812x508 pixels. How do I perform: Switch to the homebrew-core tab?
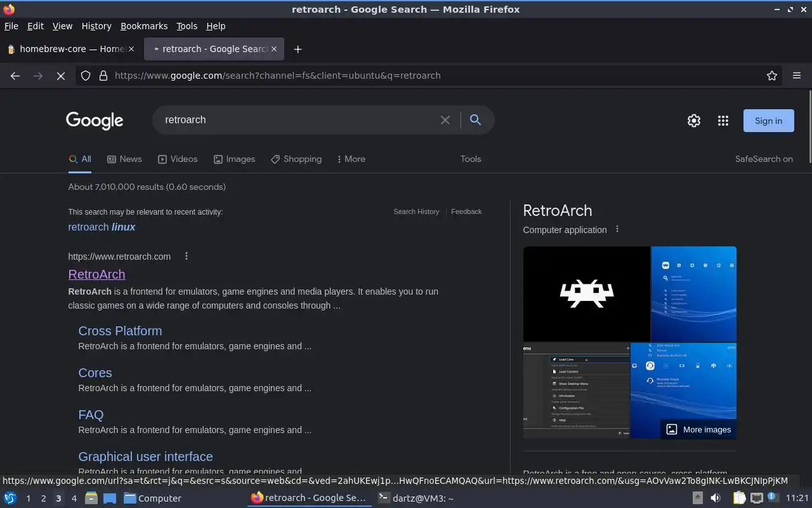click(70, 49)
